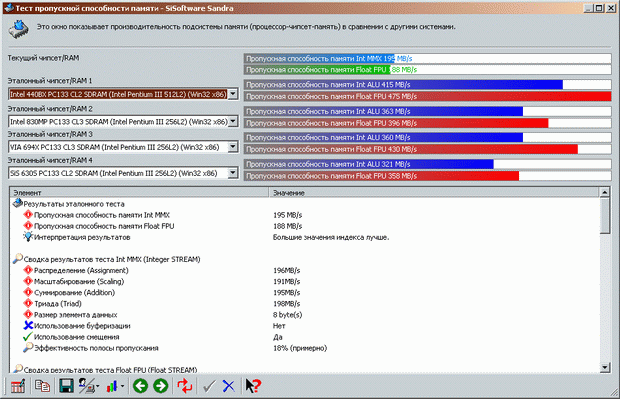The height and width of the screenshot is (399, 620).
Task: Click the value 8 byte(s)
Action: 287,315
